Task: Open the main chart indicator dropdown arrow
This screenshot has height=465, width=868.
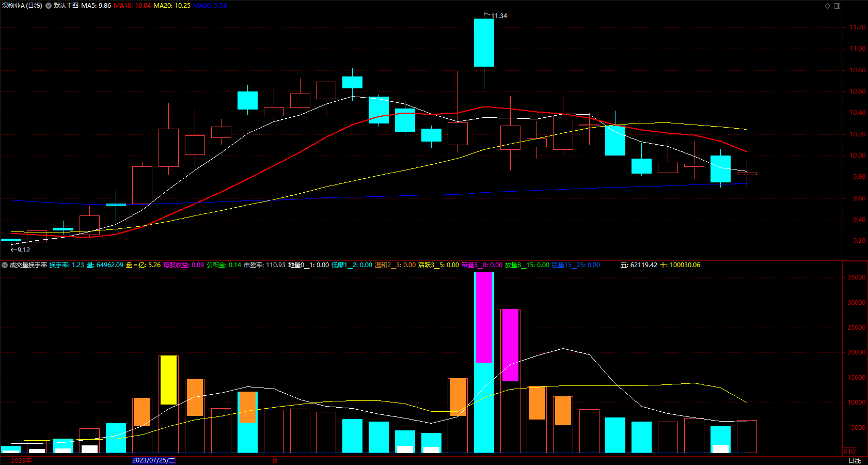Action: 49,6
